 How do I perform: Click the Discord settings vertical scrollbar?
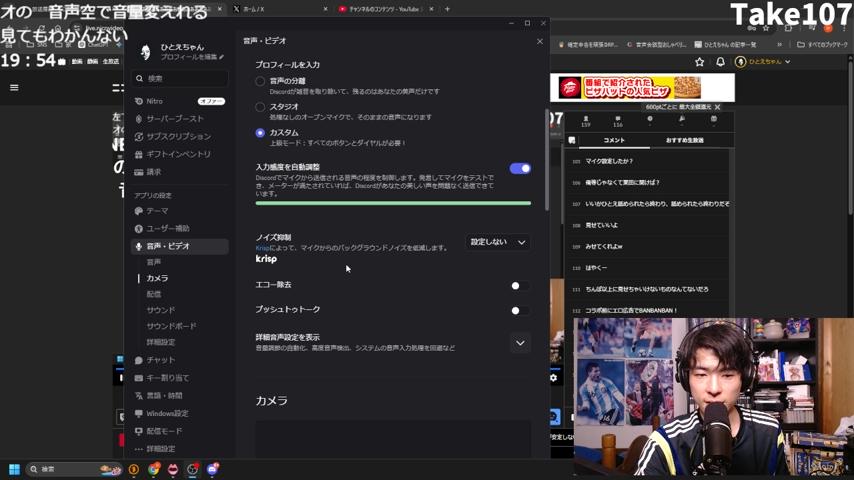tap(547, 158)
